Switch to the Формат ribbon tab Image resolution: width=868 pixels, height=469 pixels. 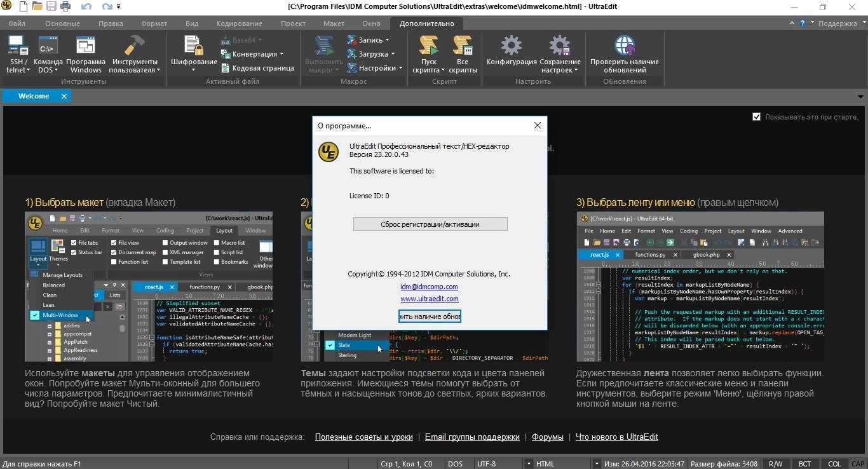tap(154, 24)
